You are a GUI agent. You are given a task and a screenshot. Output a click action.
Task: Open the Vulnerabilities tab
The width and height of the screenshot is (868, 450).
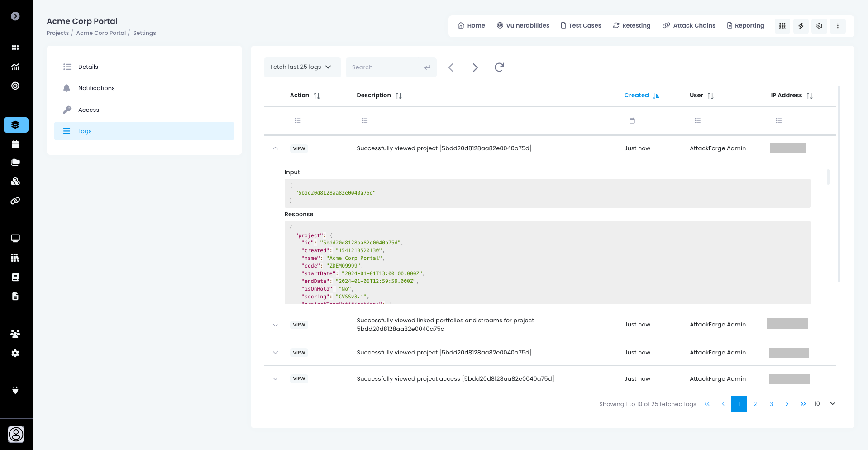(523, 26)
